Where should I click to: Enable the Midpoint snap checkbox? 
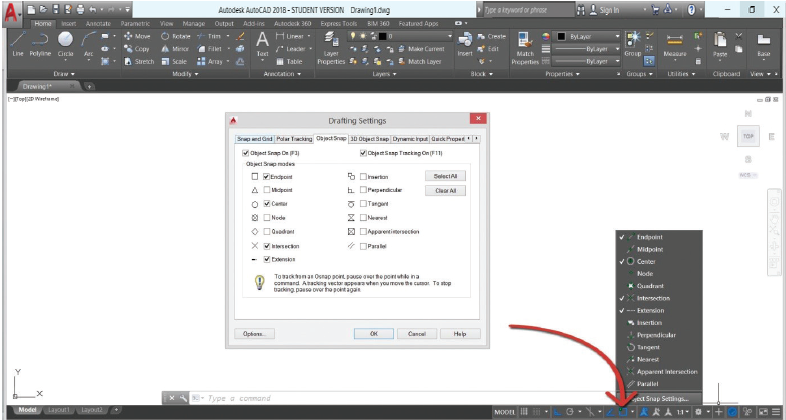pos(265,189)
